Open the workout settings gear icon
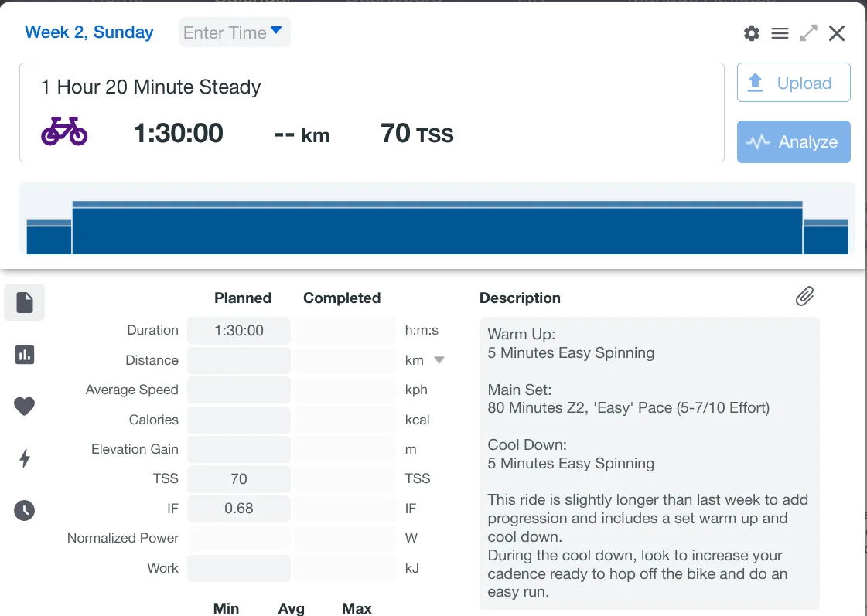Screen dimensions: 867x616 pos(752,33)
